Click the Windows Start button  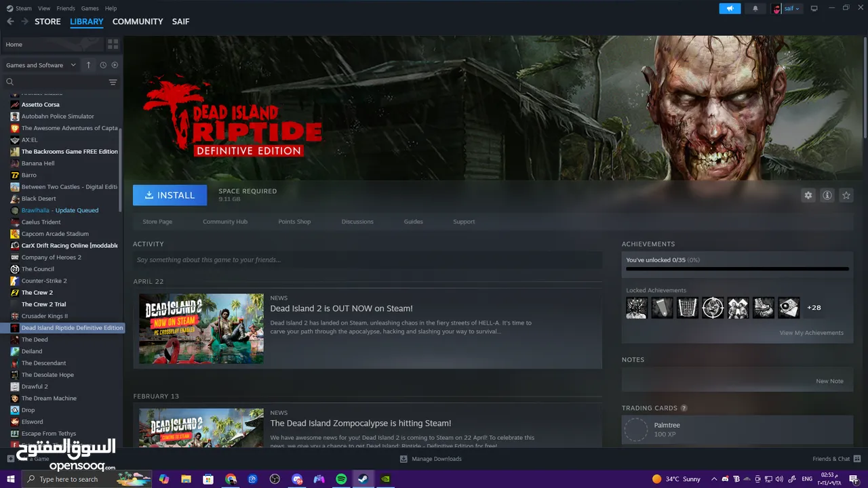tap(11, 479)
